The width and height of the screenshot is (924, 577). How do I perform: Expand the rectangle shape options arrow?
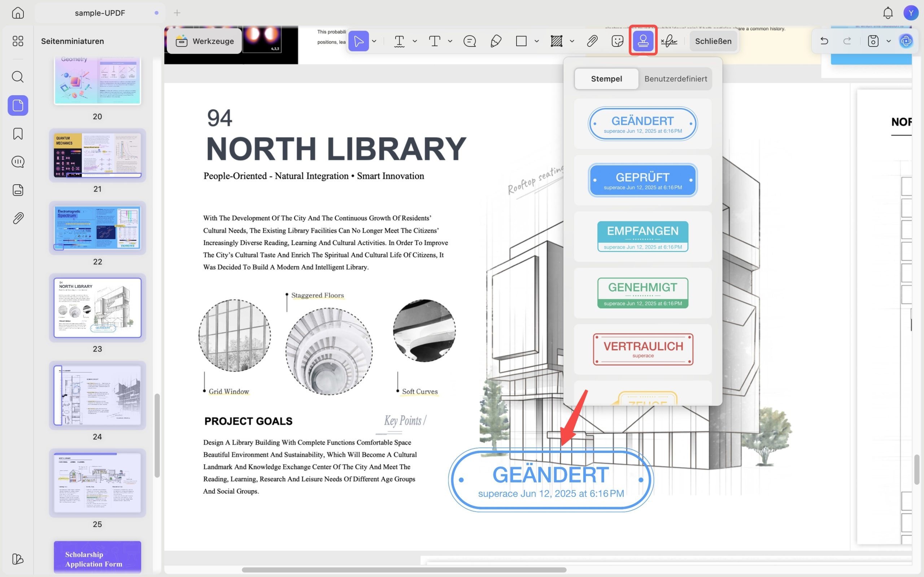(536, 41)
